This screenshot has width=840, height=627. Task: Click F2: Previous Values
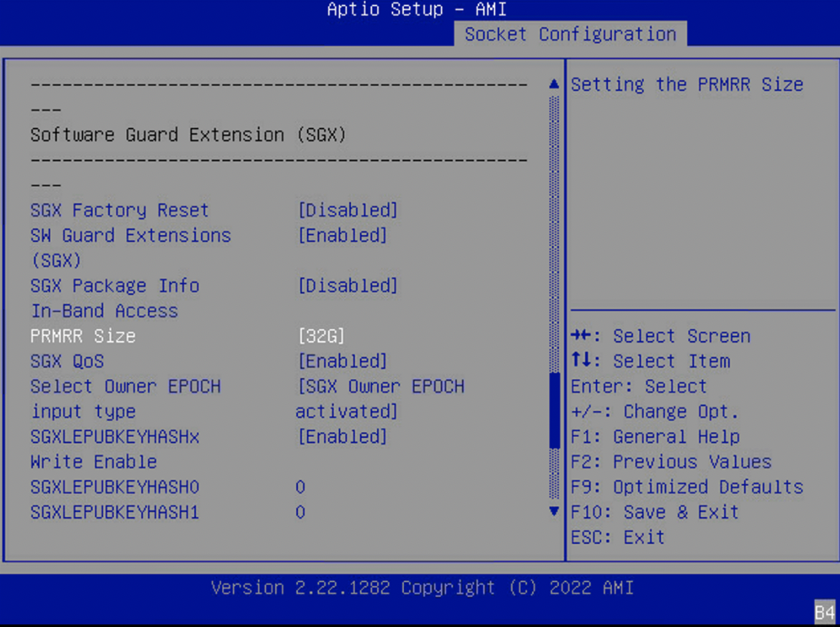point(670,462)
